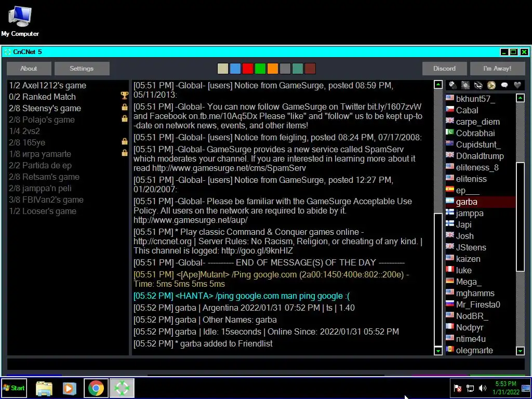This screenshot has height=399, width=532.
Task: Click the user list scrollbar down arrow
Action: point(520,351)
